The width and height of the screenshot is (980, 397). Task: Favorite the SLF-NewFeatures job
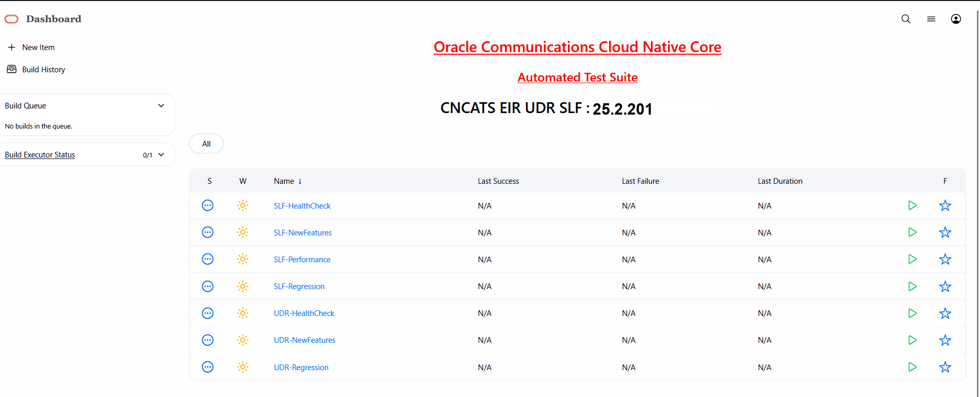[945, 232]
